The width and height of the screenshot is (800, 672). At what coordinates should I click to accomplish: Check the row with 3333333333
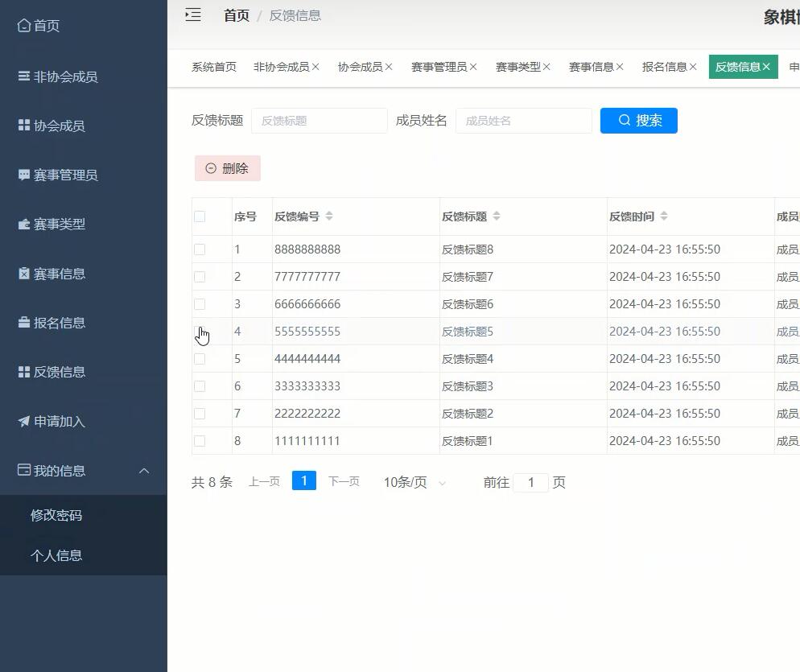(x=200, y=386)
